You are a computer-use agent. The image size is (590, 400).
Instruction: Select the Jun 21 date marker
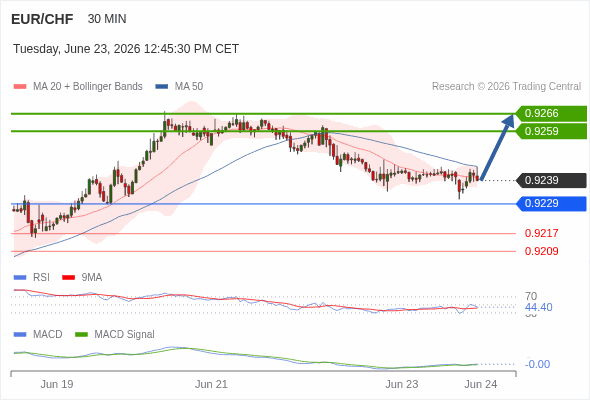[211, 384]
